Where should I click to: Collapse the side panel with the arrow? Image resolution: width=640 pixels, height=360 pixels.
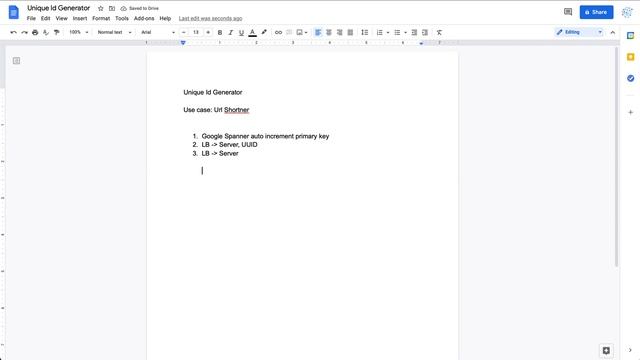[630, 350]
